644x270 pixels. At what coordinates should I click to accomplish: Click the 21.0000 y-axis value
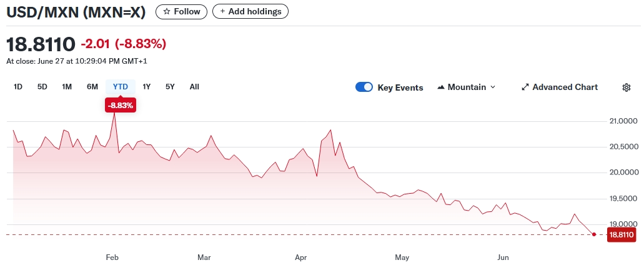coord(622,121)
